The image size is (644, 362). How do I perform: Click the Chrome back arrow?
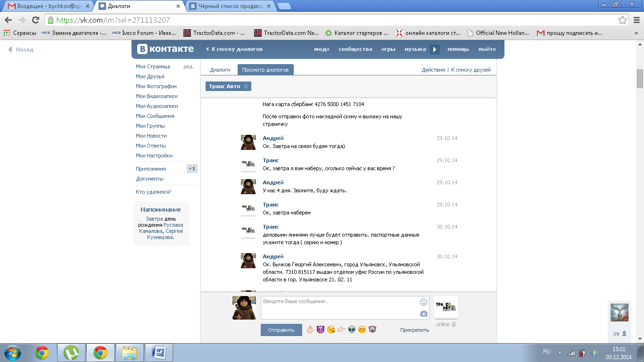[x=8, y=20]
